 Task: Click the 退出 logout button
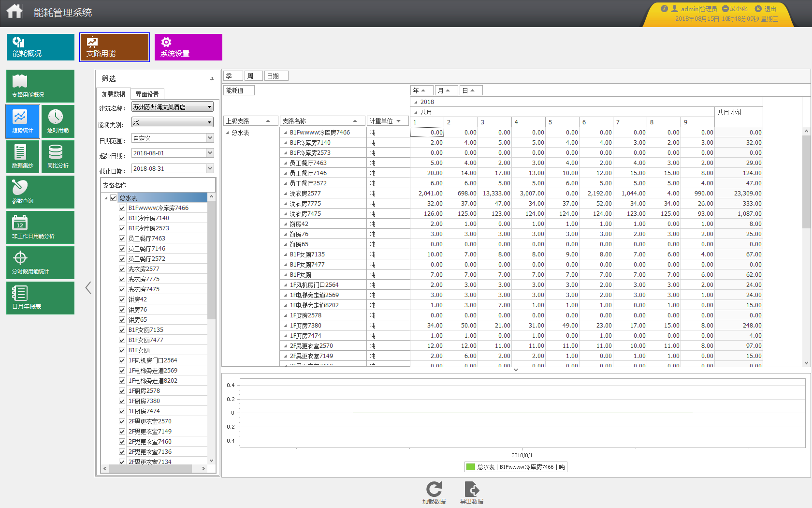click(766, 9)
